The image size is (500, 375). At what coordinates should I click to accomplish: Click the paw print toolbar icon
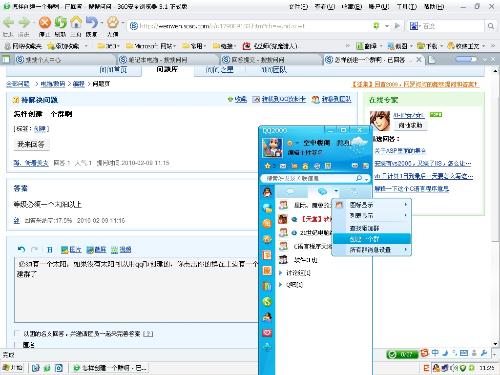(x=113, y=22)
